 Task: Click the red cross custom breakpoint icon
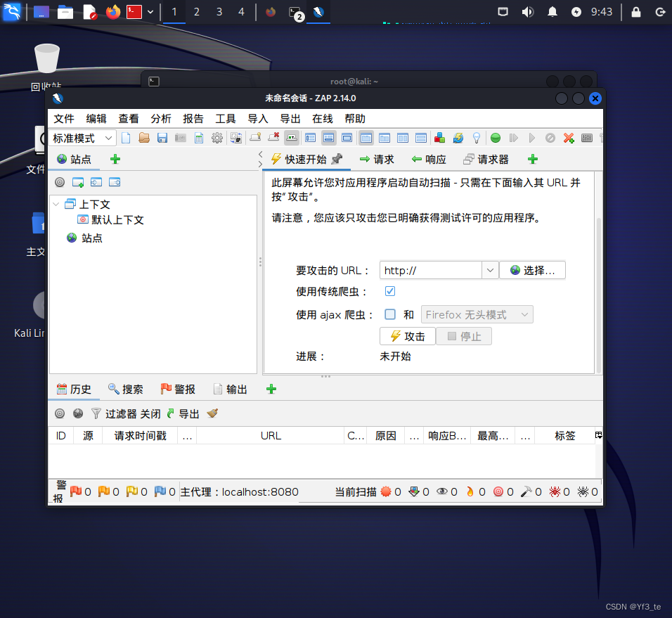(569, 138)
